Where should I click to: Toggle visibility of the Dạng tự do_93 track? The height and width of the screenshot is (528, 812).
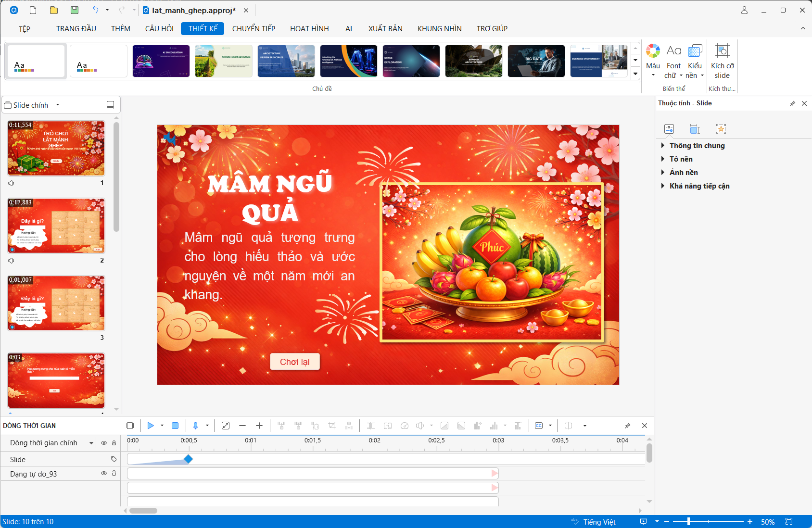pos(103,474)
